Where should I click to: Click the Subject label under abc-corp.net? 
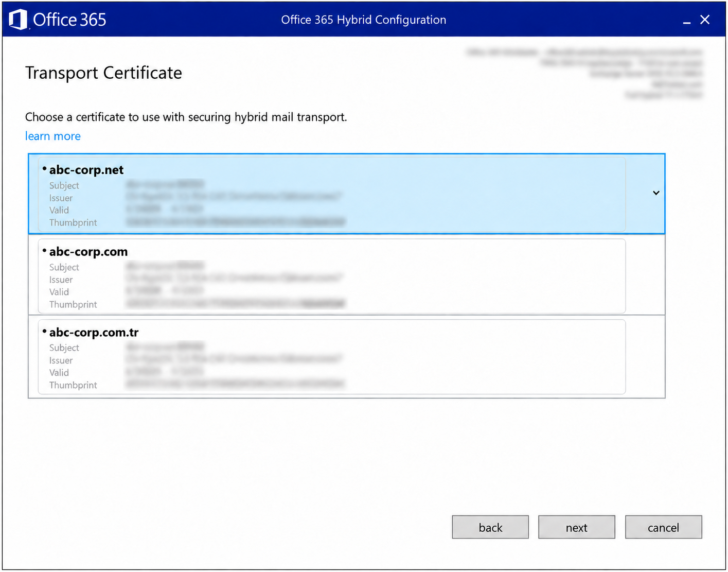click(64, 185)
